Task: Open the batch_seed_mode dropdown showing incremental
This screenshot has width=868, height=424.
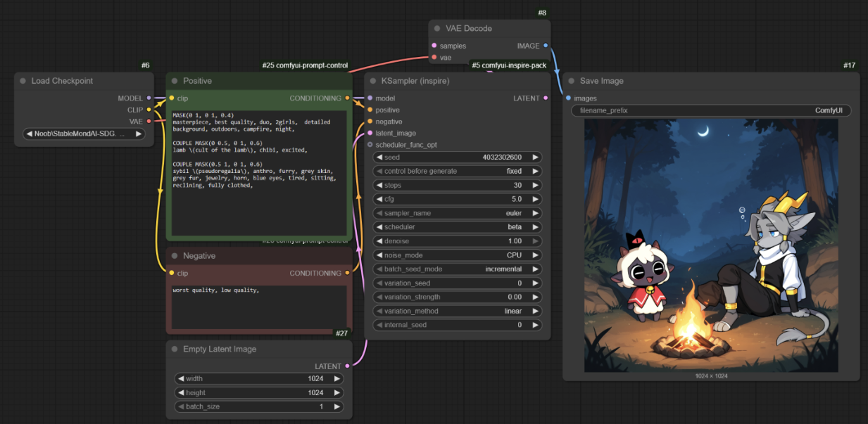Action: point(458,269)
